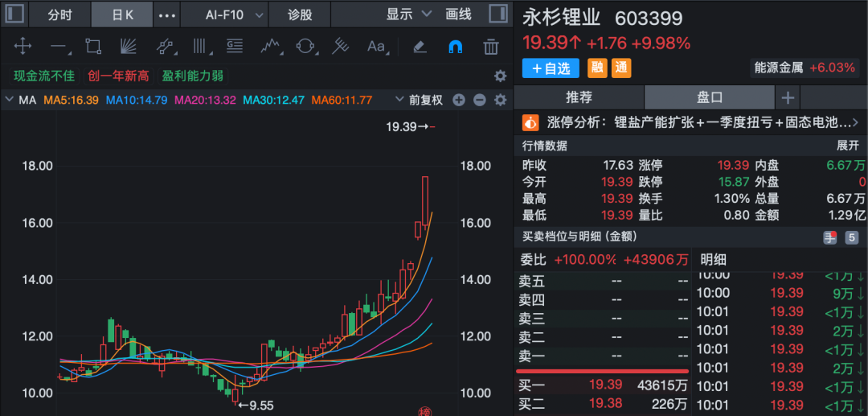Switch to the 分时 intraday tab

tap(59, 14)
